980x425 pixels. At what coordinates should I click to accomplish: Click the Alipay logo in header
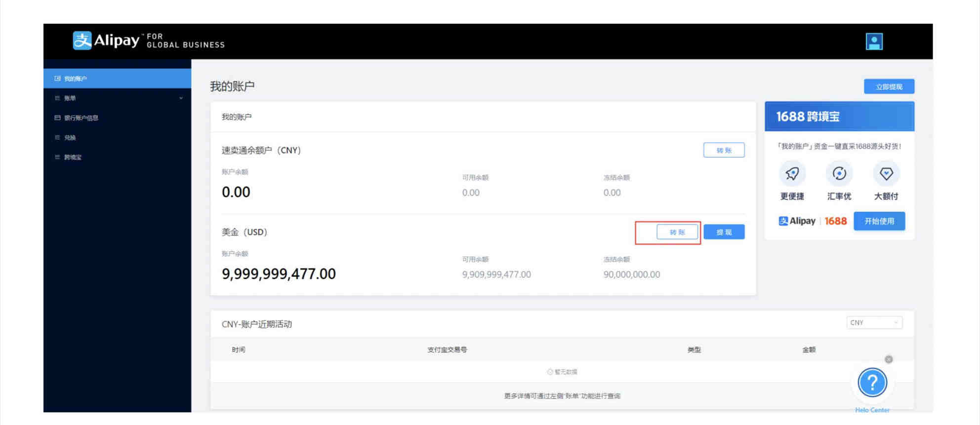(x=149, y=40)
